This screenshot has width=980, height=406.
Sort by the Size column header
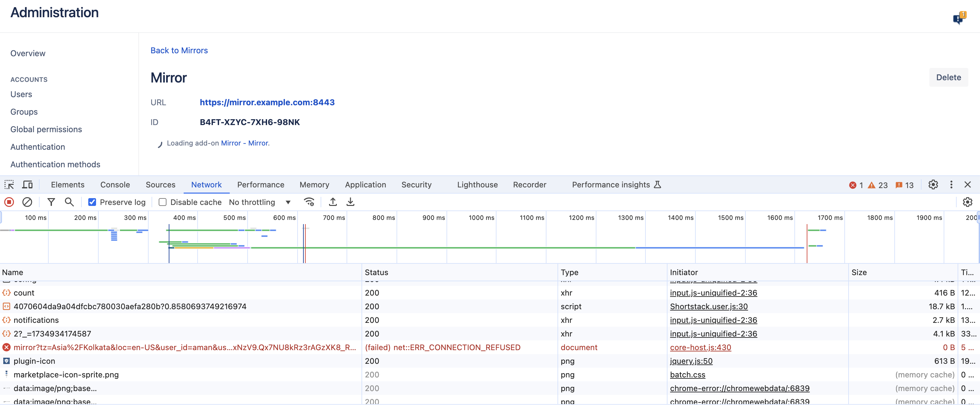click(903, 272)
